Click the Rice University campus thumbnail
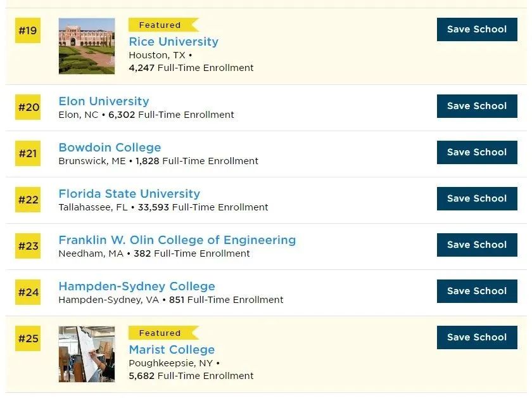 (x=87, y=46)
